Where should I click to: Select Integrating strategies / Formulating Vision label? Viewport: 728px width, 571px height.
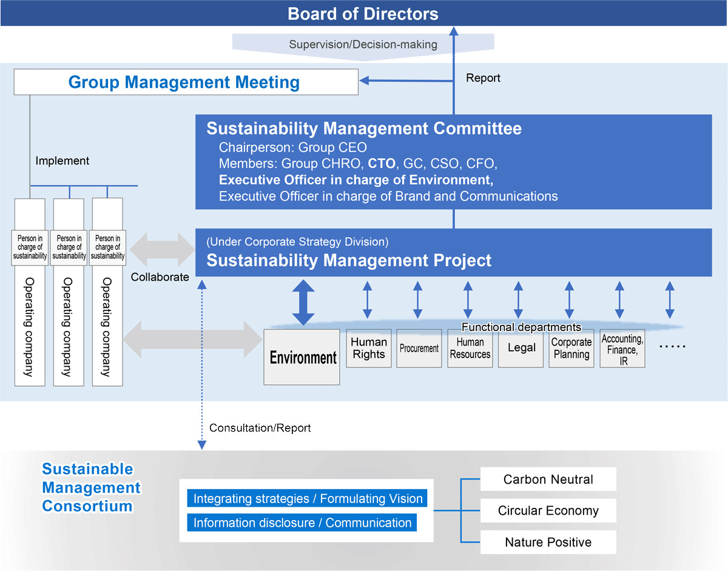(x=308, y=499)
